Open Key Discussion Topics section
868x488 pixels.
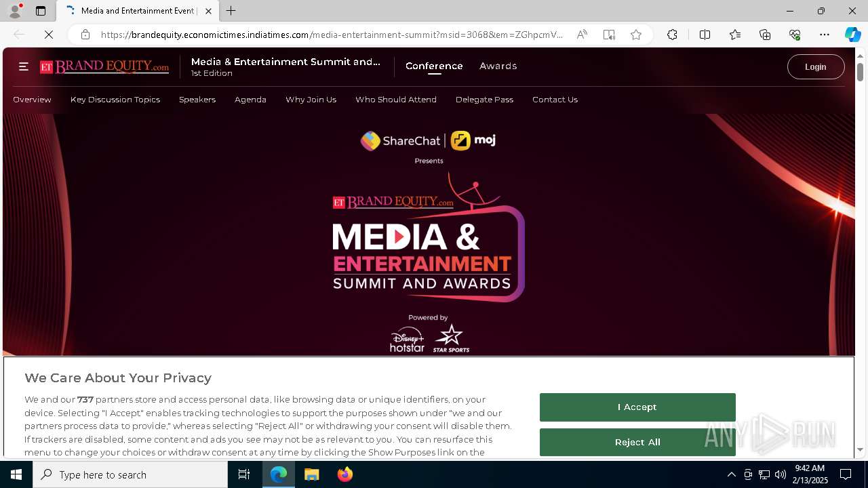tap(115, 100)
